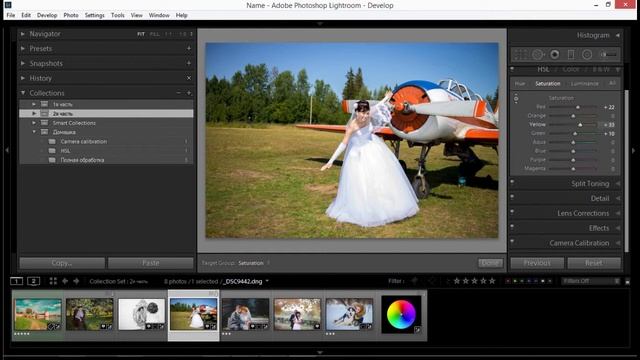Select the Radial Filter tool
This screenshot has width=640, height=360.
point(587,54)
